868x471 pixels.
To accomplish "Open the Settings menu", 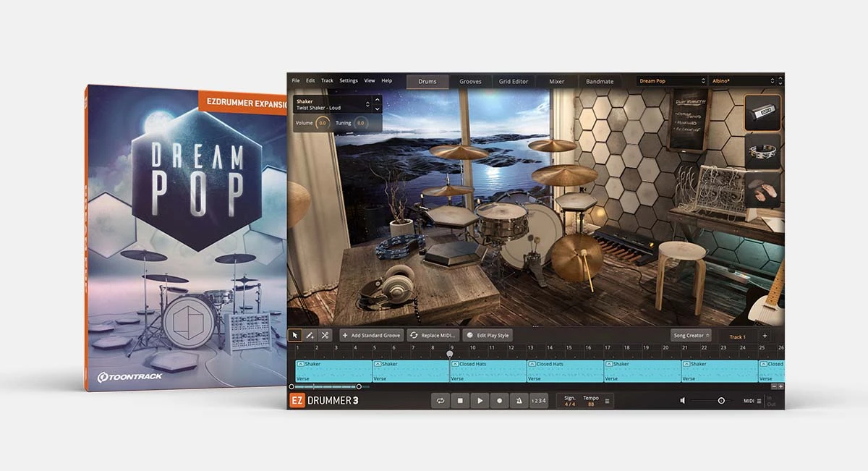I will tap(349, 80).
